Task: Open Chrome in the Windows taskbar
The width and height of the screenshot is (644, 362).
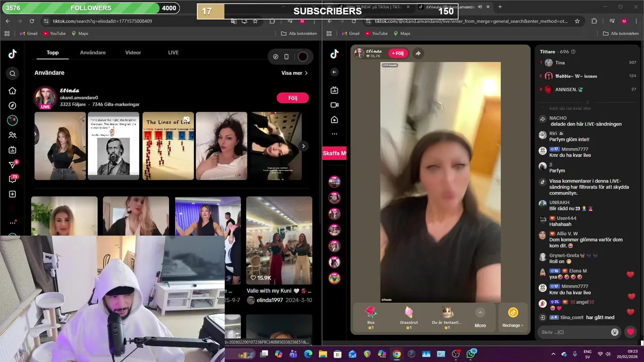Action: tap(397, 354)
